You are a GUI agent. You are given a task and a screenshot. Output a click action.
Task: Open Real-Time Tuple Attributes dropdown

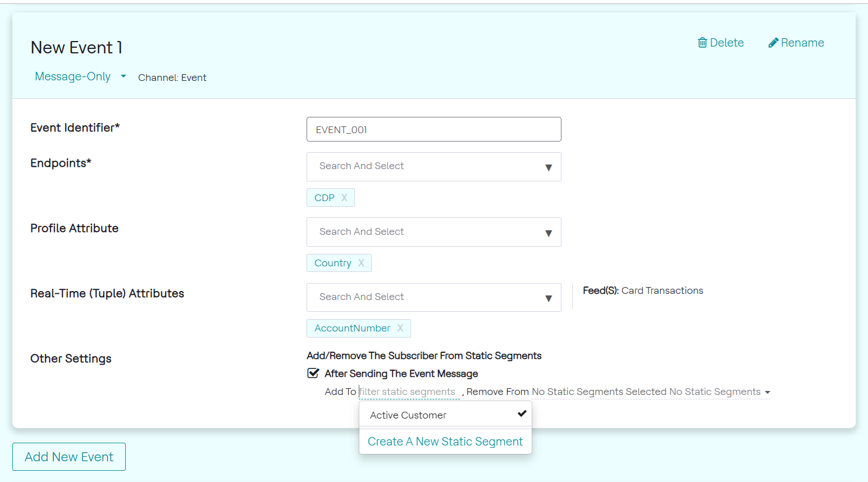[548, 298]
